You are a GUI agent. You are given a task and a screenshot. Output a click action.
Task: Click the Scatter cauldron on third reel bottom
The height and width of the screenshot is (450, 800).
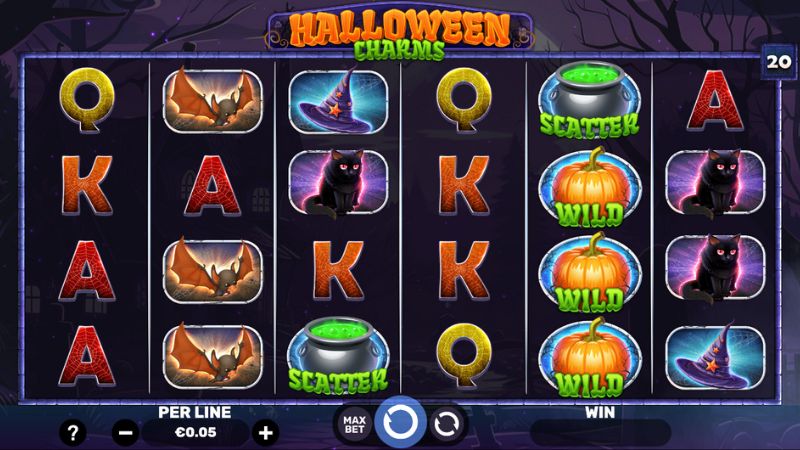tap(338, 357)
